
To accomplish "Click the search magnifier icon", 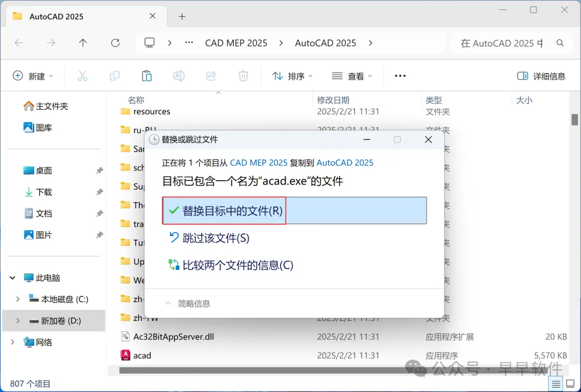I will tap(560, 43).
